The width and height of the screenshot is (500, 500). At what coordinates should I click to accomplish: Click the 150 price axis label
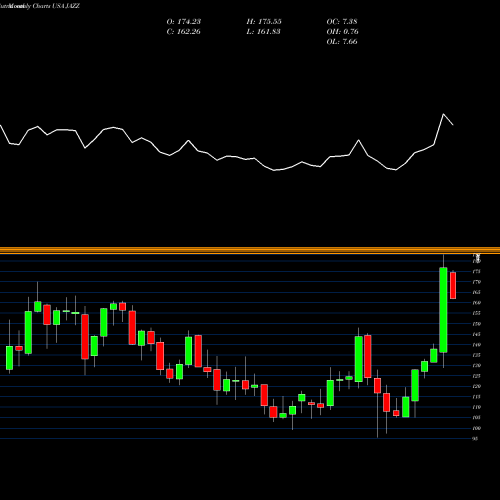pos(477,324)
